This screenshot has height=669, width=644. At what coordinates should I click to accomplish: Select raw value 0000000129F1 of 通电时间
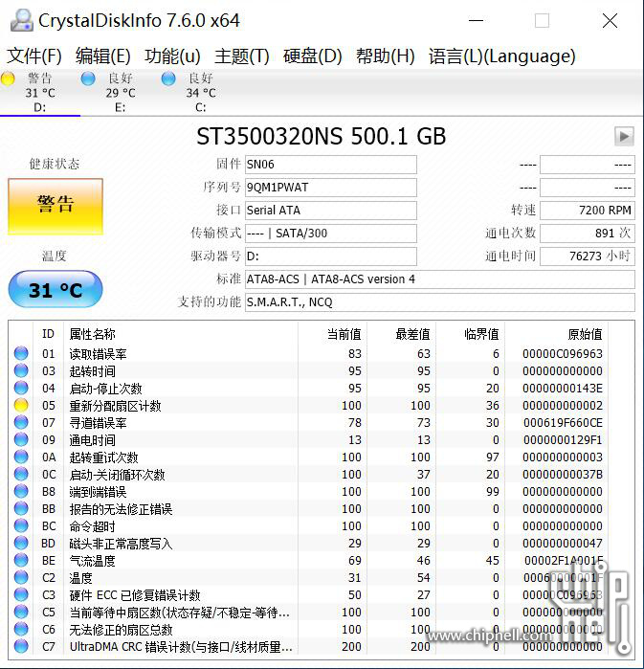[563, 440]
